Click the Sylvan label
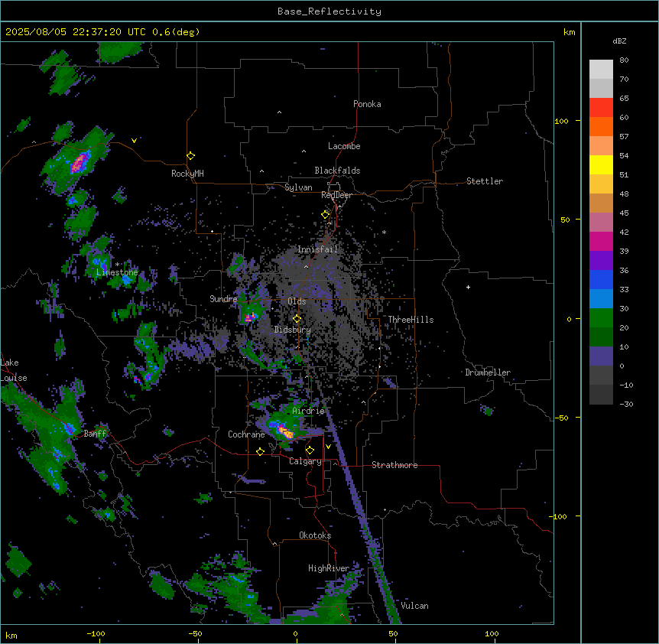This screenshot has width=659, height=644. (x=298, y=187)
